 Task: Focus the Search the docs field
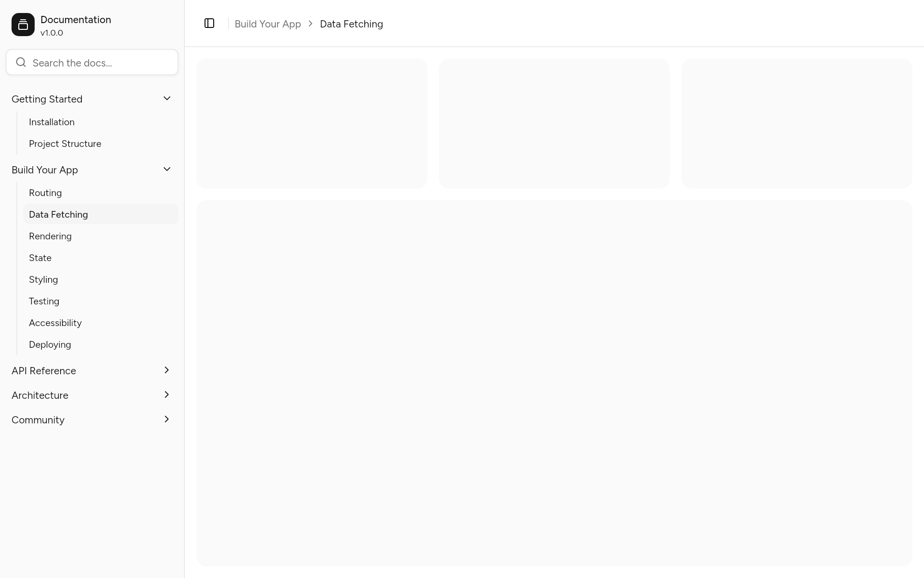pos(92,62)
